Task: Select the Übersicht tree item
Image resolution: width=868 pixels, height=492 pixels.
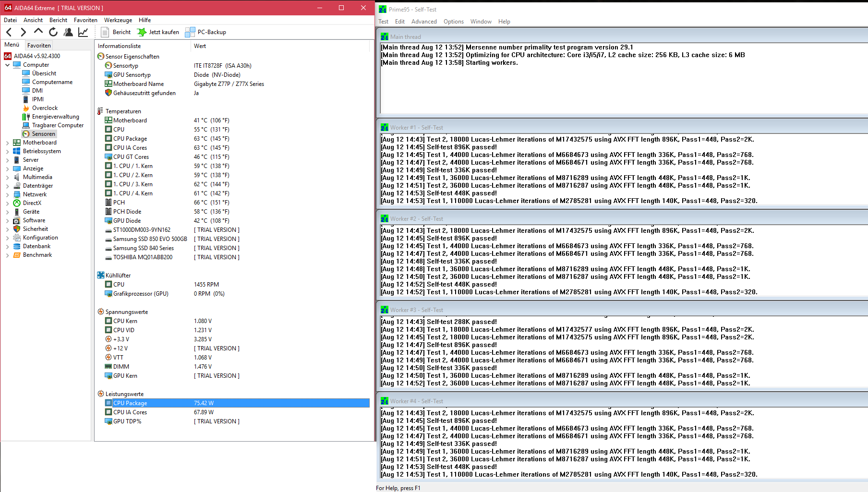Action: click(x=39, y=73)
